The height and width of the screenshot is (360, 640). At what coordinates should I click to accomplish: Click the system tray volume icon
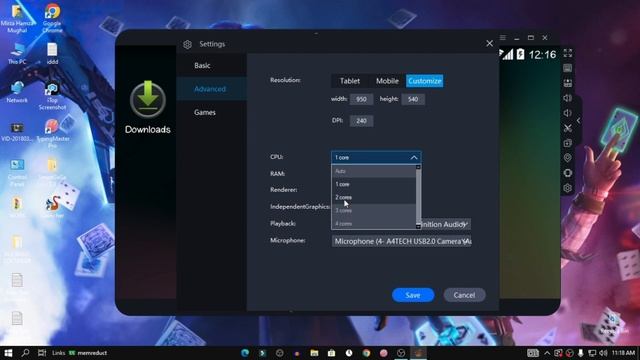point(604,353)
